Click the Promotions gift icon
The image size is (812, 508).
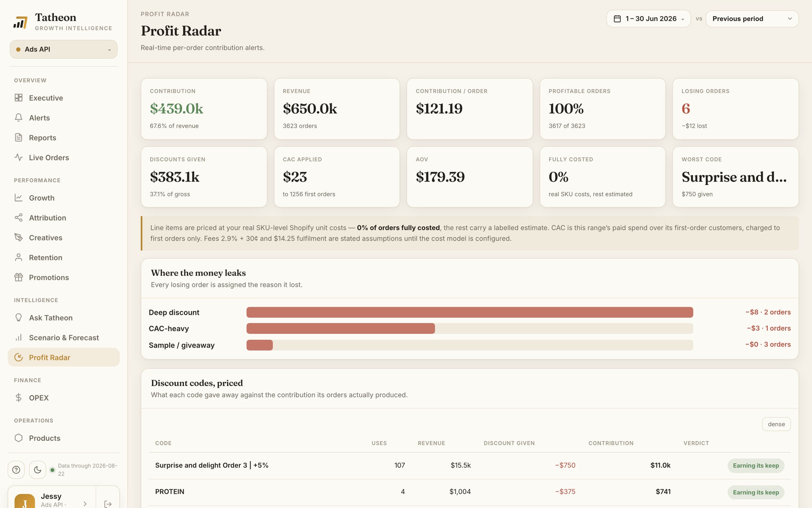(x=18, y=277)
